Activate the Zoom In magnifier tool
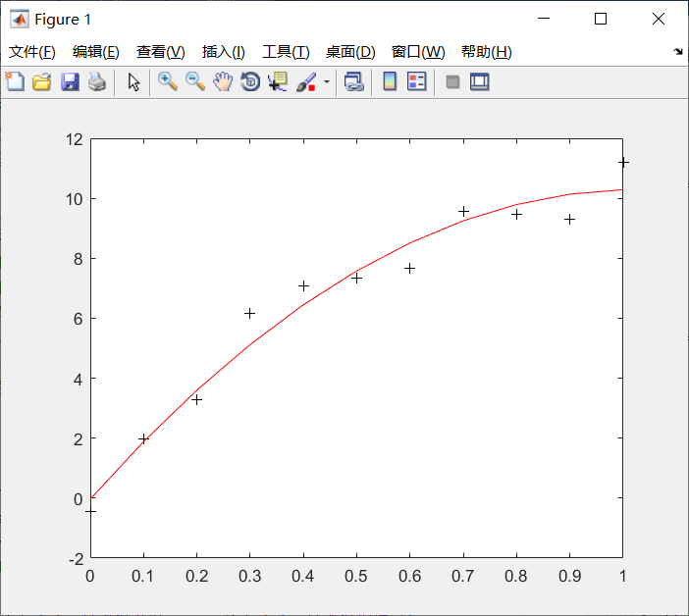 tap(168, 81)
